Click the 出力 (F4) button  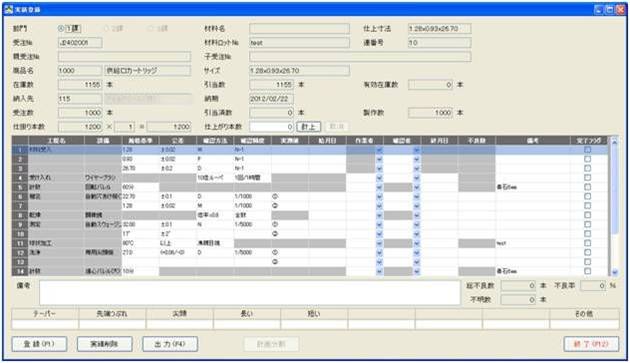tap(170, 344)
